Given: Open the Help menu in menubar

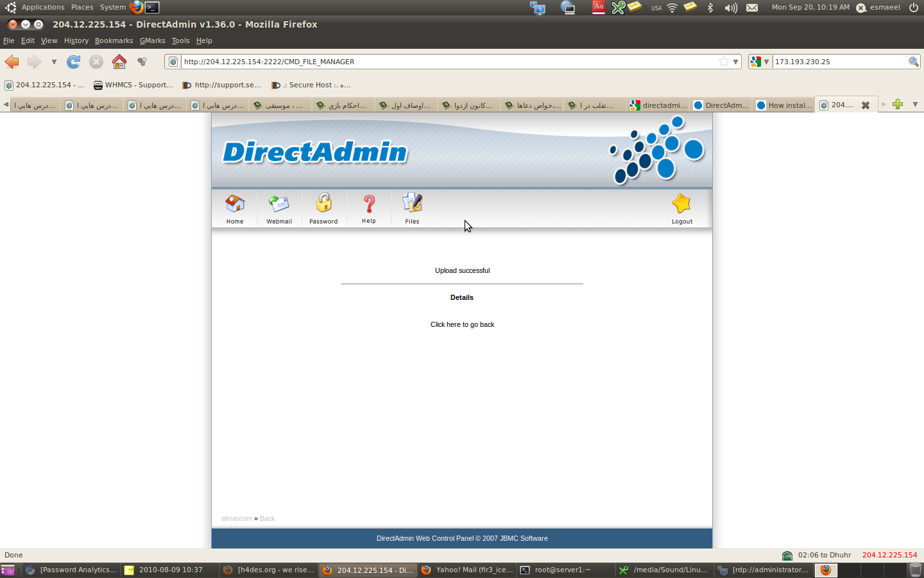Looking at the screenshot, I should coord(204,40).
